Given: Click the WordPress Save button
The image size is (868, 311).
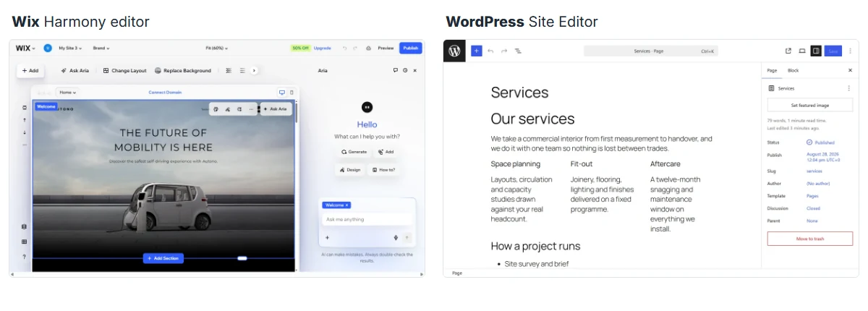Looking at the screenshot, I should tap(833, 51).
